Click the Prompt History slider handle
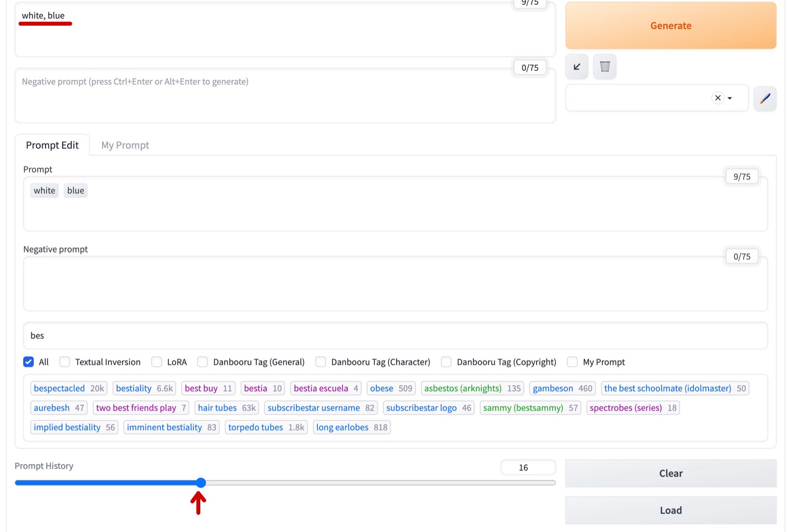The height and width of the screenshot is (532, 793). pyautogui.click(x=200, y=483)
